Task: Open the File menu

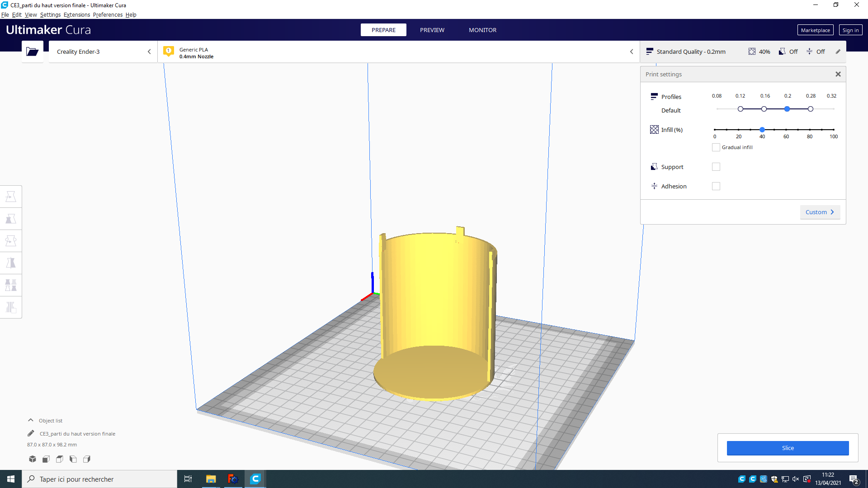Action: tap(5, 14)
